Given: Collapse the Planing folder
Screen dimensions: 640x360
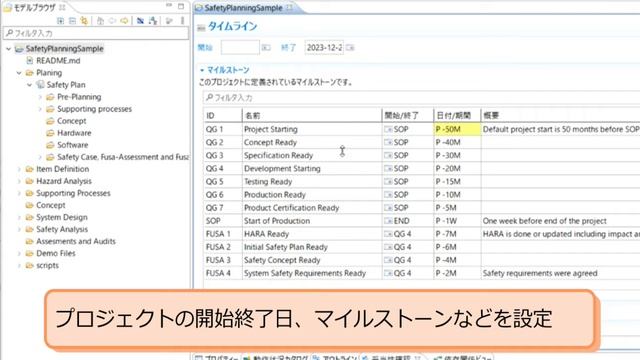Looking at the screenshot, I should click(x=19, y=73).
